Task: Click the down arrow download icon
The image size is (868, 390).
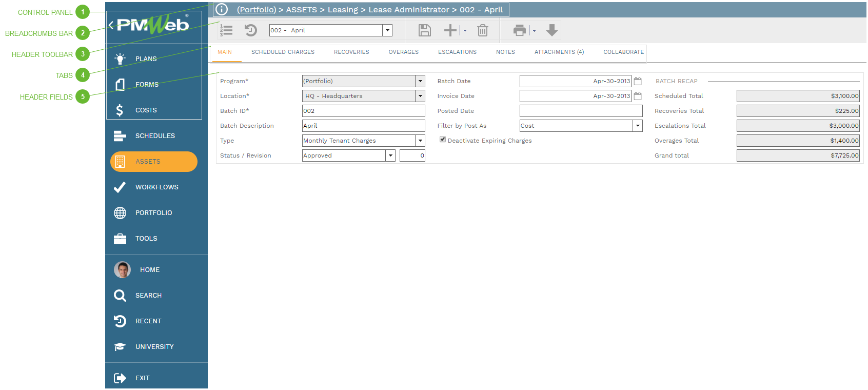Action: coord(552,30)
